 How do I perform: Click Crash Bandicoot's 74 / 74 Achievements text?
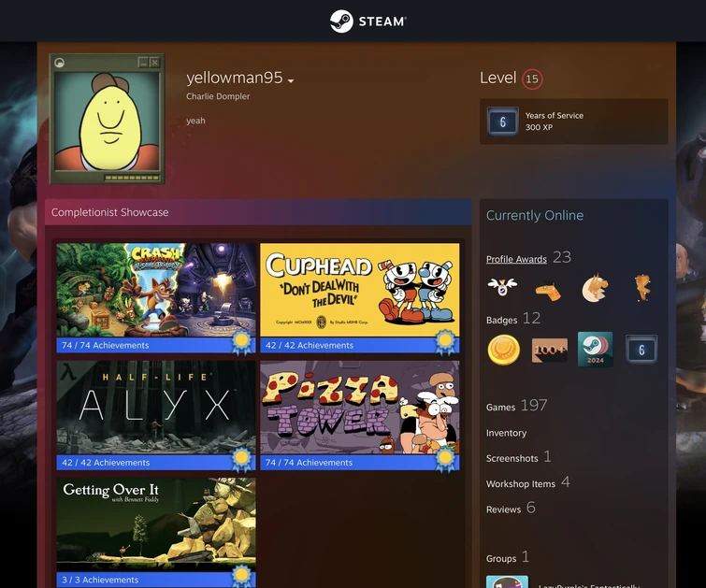coord(106,345)
